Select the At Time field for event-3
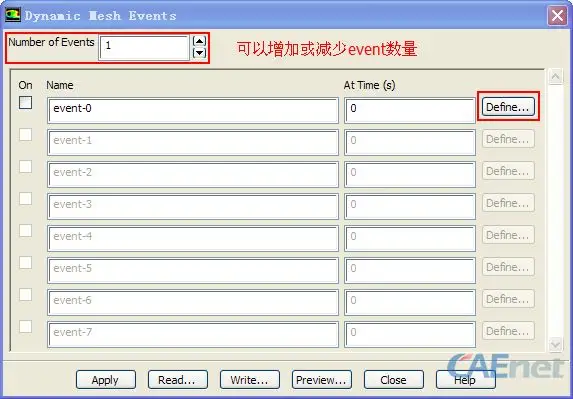The width and height of the screenshot is (573, 399). point(410,206)
